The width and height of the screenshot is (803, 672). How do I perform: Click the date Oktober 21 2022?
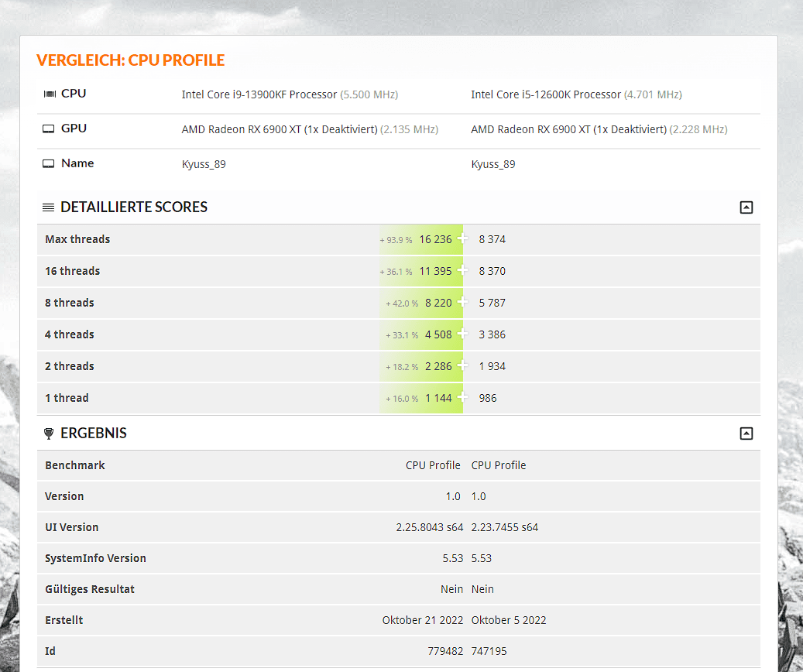pyautogui.click(x=423, y=620)
